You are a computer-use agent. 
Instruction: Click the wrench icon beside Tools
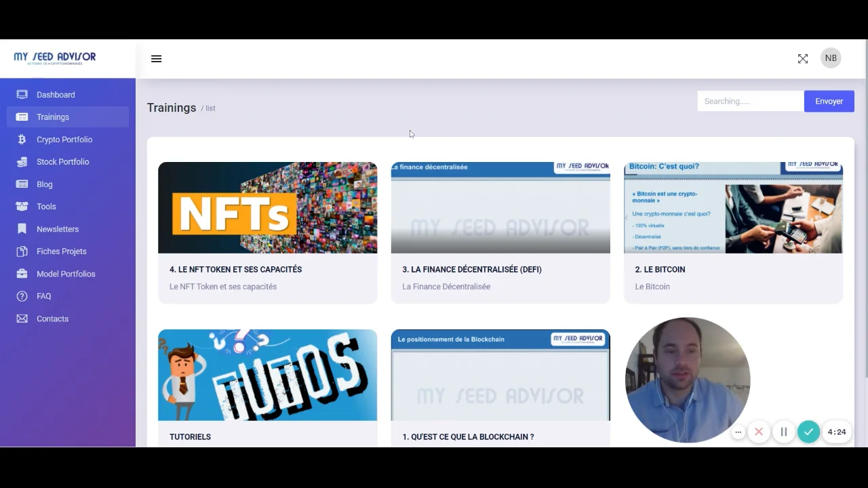click(x=22, y=207)
